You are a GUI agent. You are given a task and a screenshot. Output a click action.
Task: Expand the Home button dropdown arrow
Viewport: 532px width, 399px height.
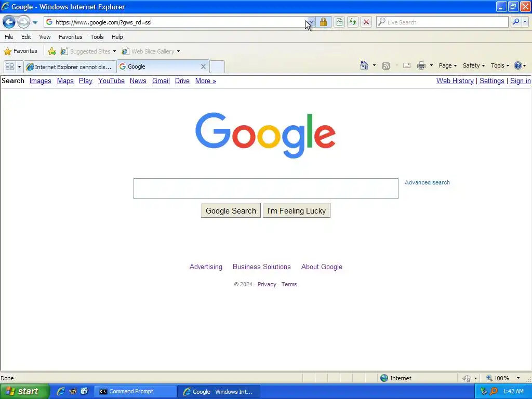pos(374,65)
